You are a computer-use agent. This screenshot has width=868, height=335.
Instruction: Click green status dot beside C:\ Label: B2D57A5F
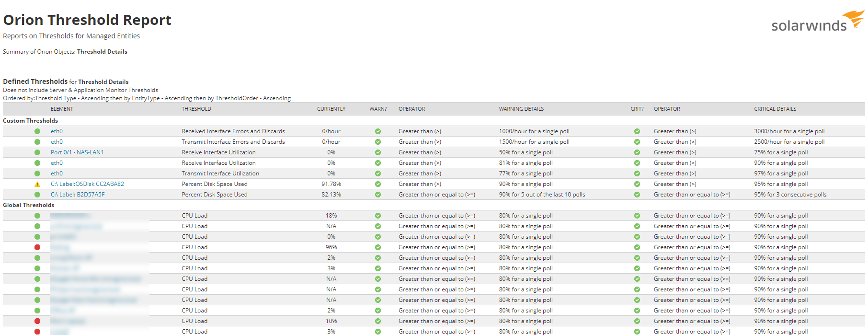[37, 195]
